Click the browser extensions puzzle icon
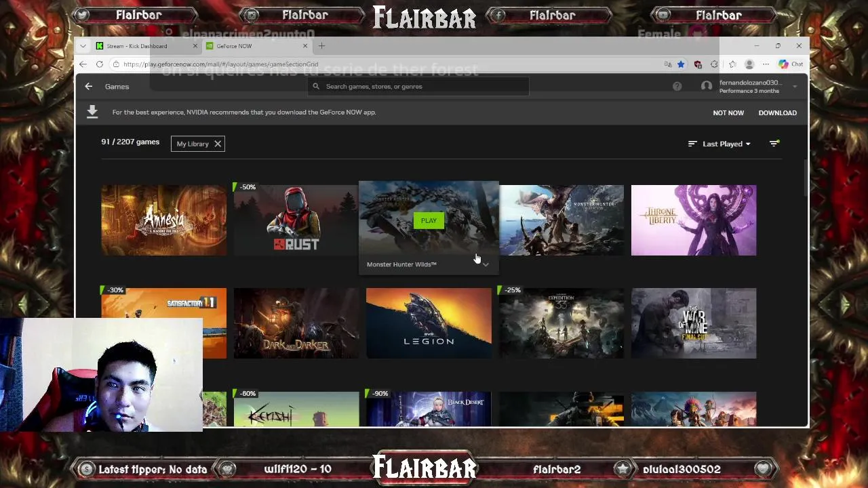The image size is (868, 488). (x=714, y=64)
